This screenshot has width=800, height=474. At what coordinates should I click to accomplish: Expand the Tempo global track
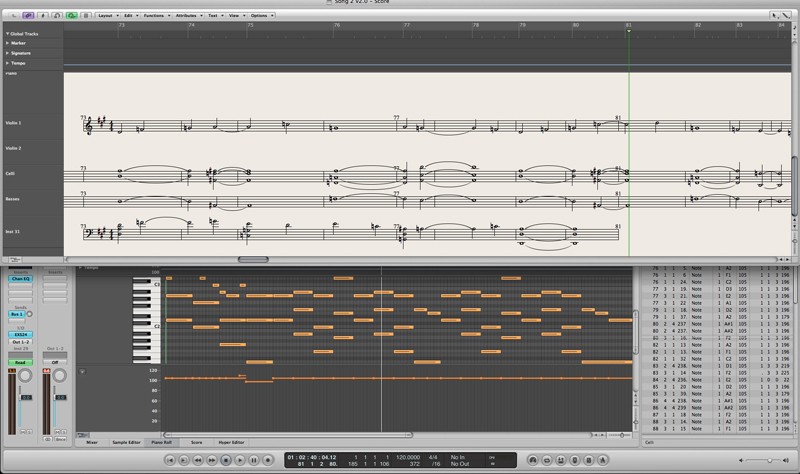(x=7, y=63)
